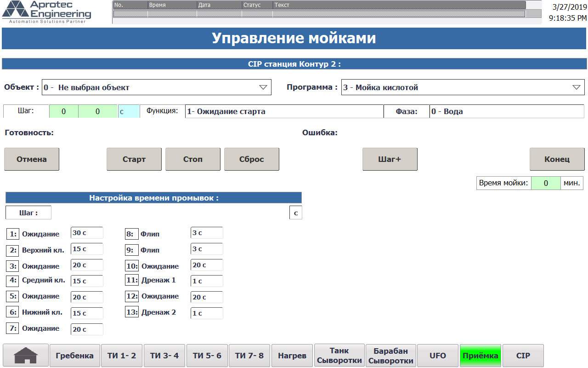Open the home screen via the house icon
Screen dimensions: 588x368
(x=25, y=355)
